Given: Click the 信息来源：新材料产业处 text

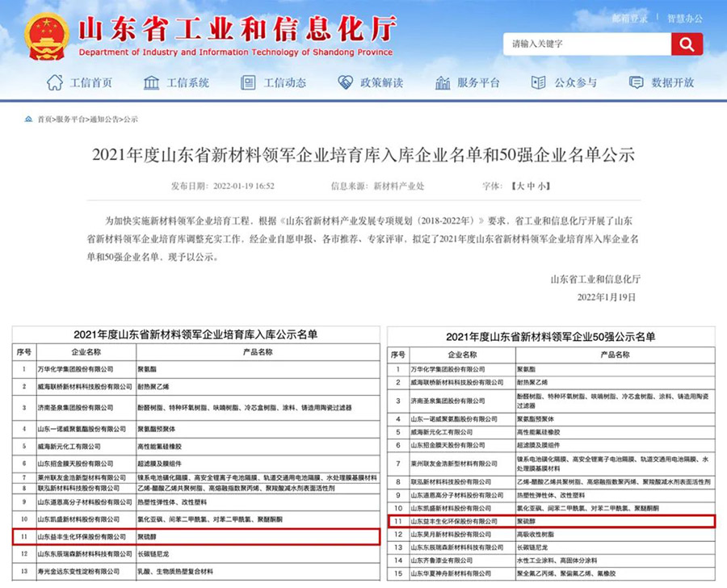Looking at the screenshot, I should [x=377, y=186].
